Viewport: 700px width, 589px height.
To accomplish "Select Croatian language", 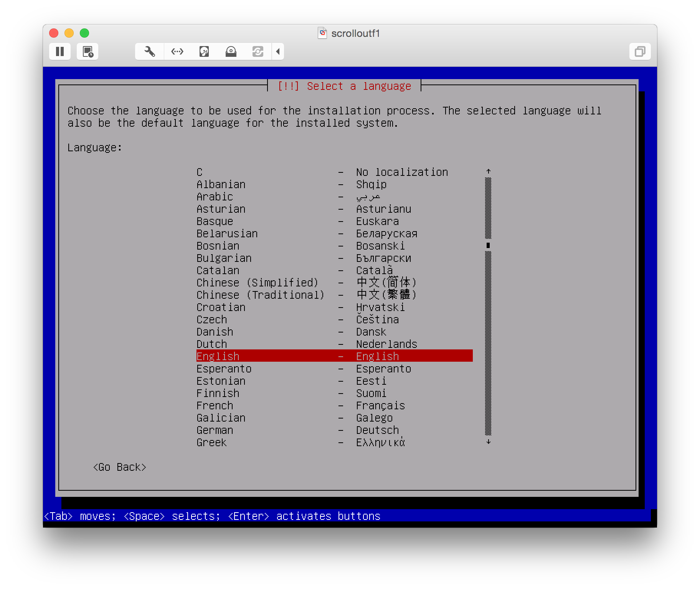I will (334, 307).
